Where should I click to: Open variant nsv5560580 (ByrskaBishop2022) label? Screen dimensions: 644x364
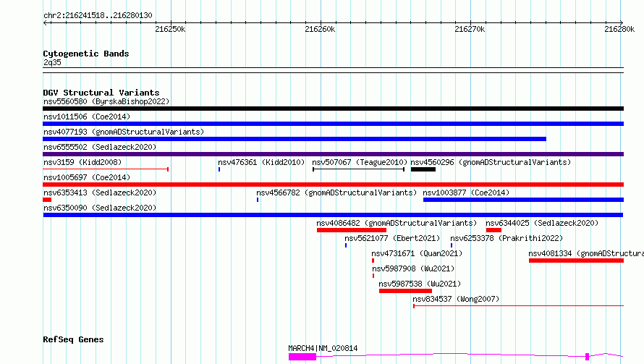(106, 101)
